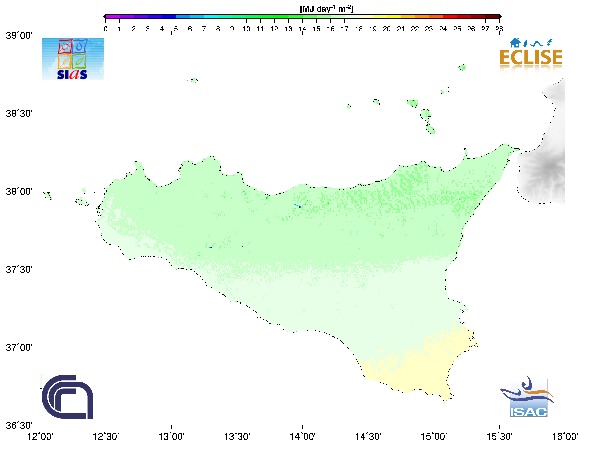Screen dimensions: 600x450
Task: Click the latitude label 36°30'
Action: tap(19, 426)
